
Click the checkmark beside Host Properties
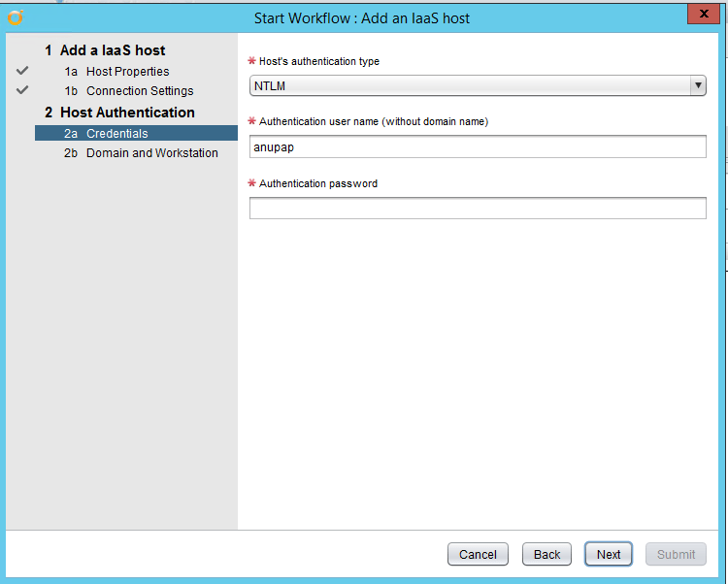click(23, 72)
